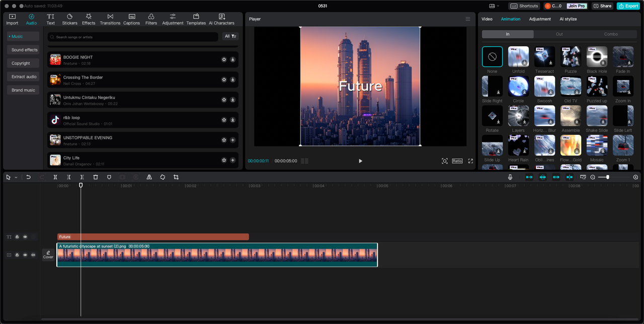Image resolution: width=644 pixels, height=324 pixels.
Task: Click the timeline playhead marker
Action: [x=80, y=186]
